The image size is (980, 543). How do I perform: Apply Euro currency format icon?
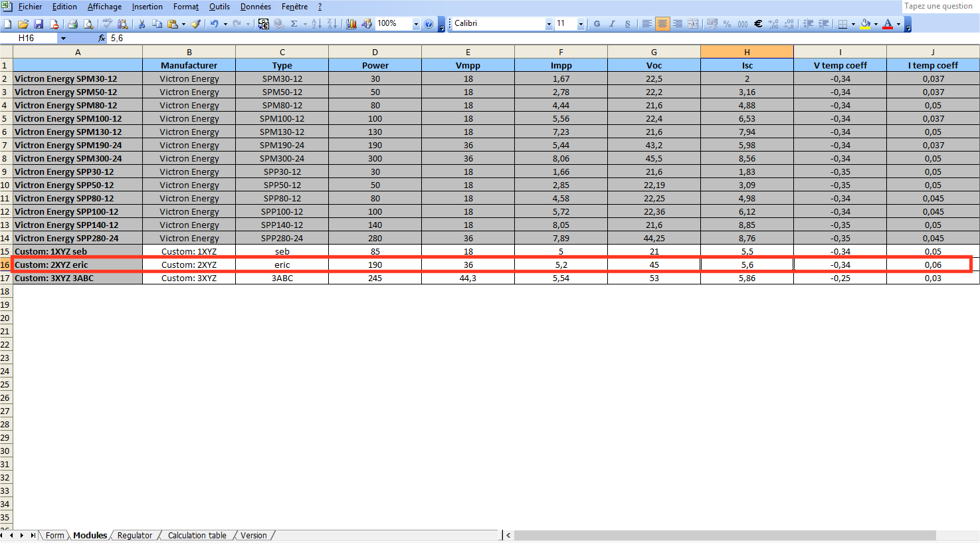click(758, 24)
